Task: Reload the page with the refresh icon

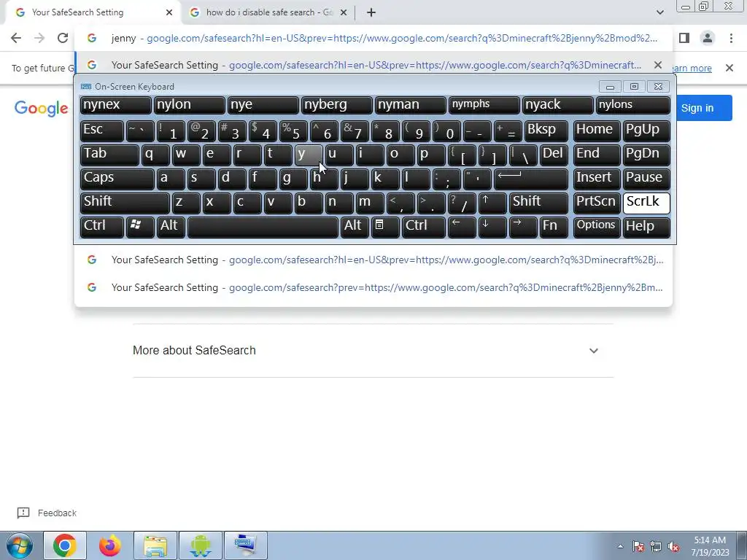Action: pyautogui.click(x=63, y=38)
